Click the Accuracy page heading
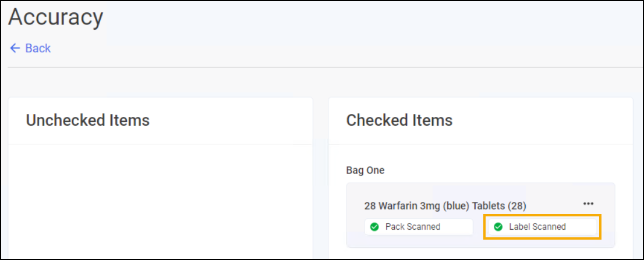This screenshot has width=644, height=260. (55, 17)
